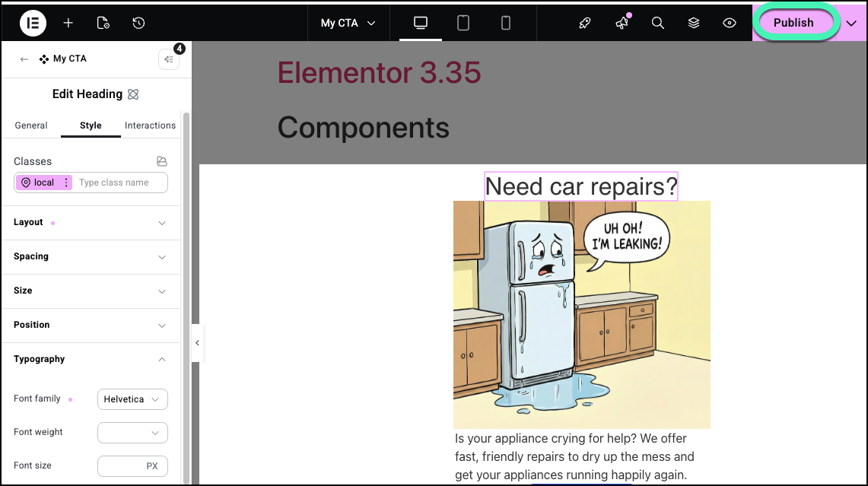Expand the Position section
Image resolution: width=868 pixels, height=486 pixels.
(x=91, y=326)
